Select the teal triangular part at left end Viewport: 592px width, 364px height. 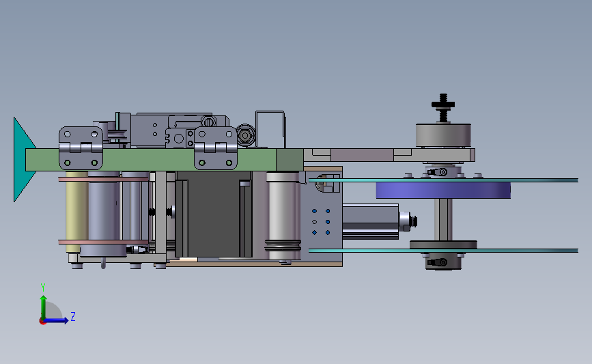(x=23, y=159)
